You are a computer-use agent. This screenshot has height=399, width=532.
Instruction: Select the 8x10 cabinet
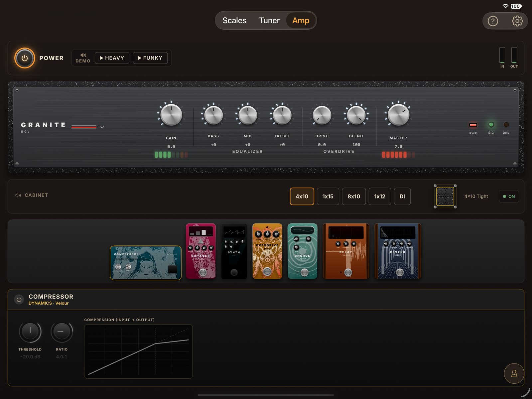pyautogui.click(x=354, y=197)
